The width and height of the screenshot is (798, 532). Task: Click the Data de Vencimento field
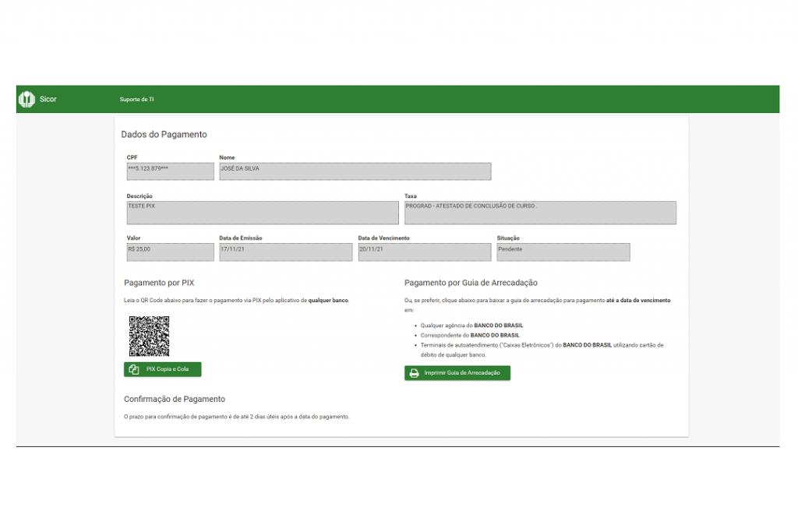[x=424, y=252]
